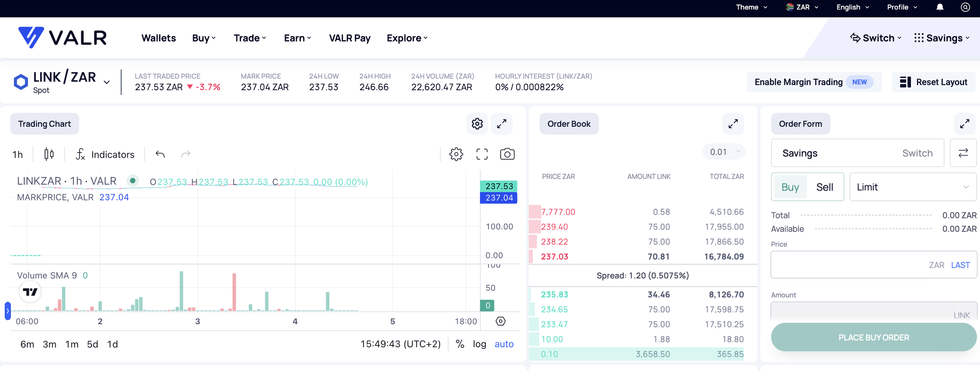
Task: Click the Trading Chart tab label
Action: click(x=44, y=124)
